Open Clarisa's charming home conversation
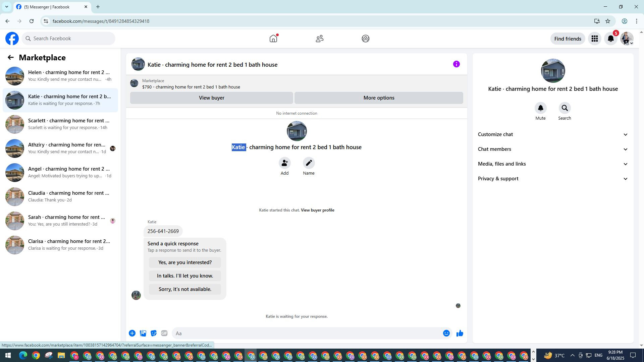Screen dimensions: 644x362 [60, 245]
